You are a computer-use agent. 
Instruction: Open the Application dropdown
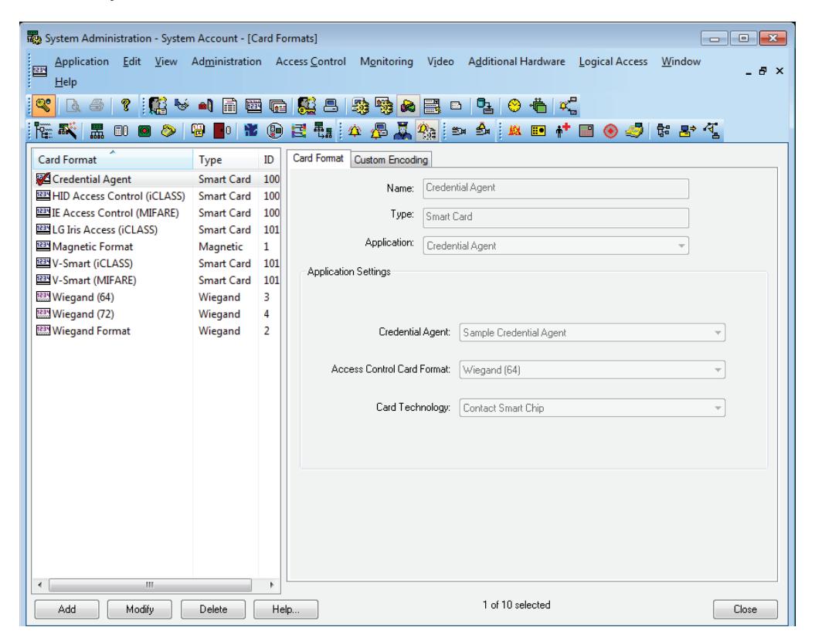(x=555, y=246)
